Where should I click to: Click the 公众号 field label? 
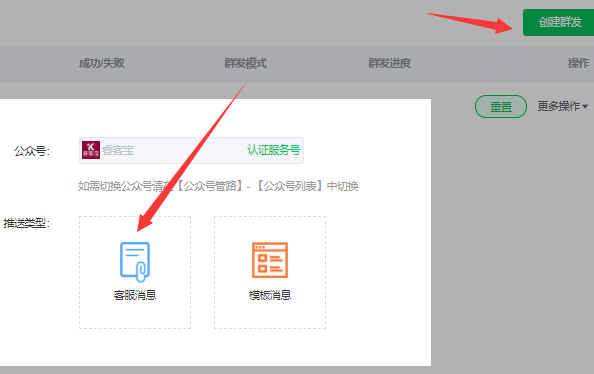pyautogui.click(x=32, y=151)
